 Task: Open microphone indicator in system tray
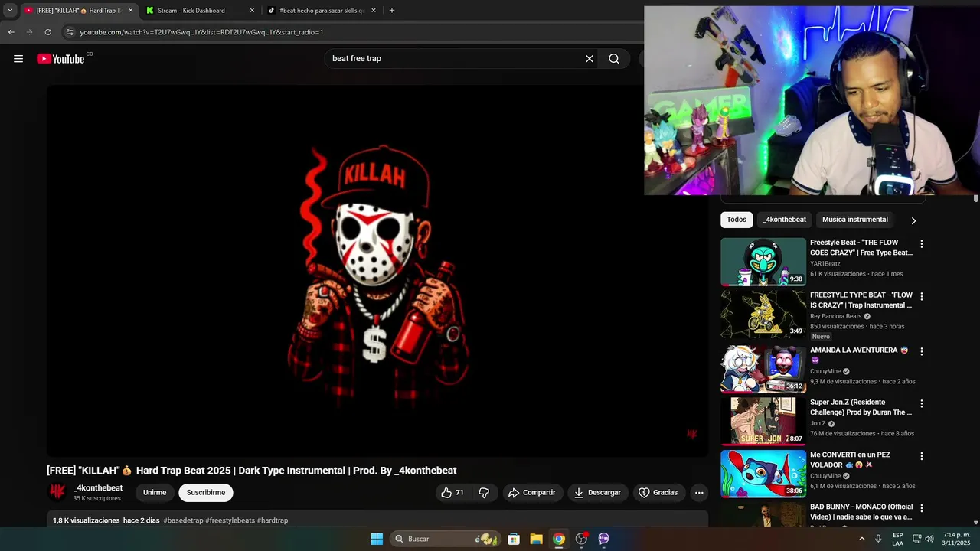(878, 539)
